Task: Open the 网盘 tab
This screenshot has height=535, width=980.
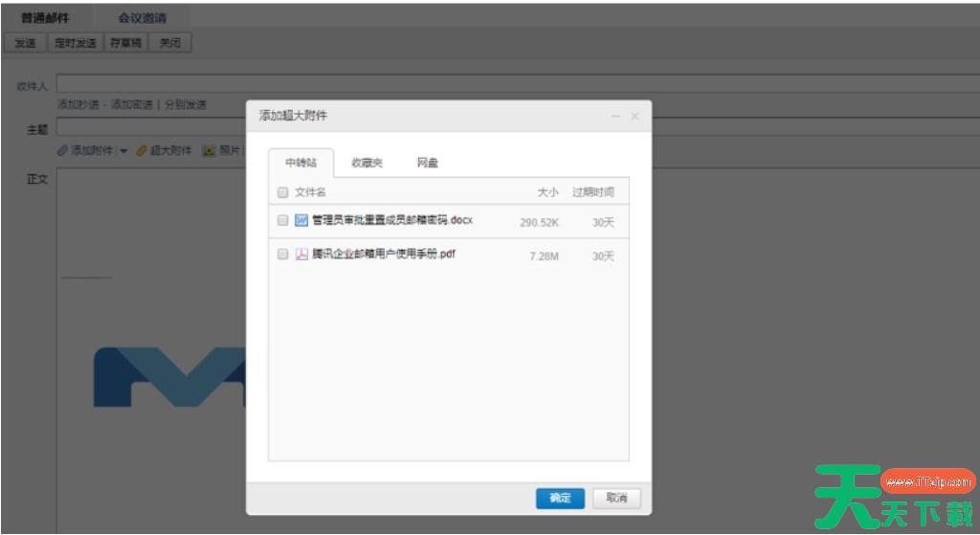Action: click(x=427, y=164)
